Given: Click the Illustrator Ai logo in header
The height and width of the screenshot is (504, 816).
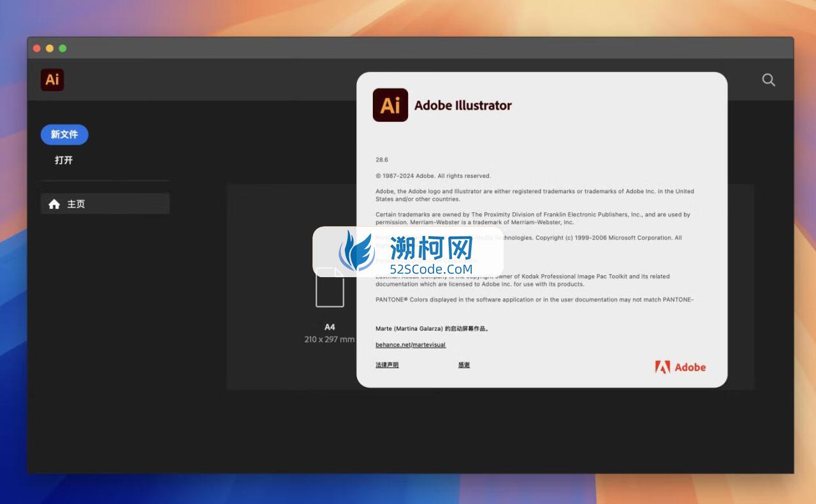Looking at the screenshot, I should (52, 80).
